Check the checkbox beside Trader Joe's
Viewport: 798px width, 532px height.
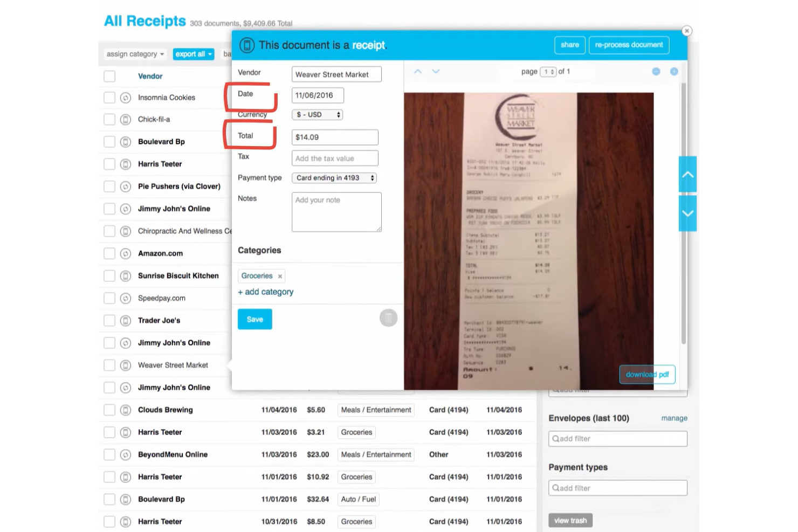point(109,320)
